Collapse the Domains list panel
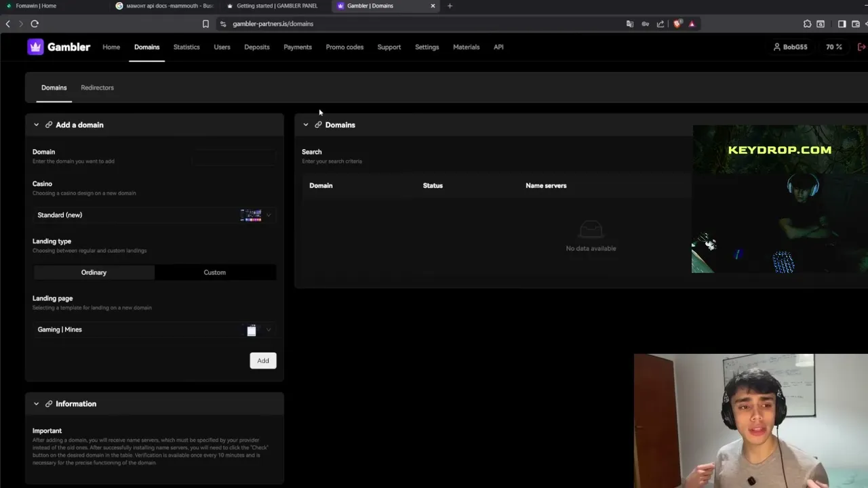Viewport: 868px width, 488px height. pyautogui.click(x=306, y=125)
